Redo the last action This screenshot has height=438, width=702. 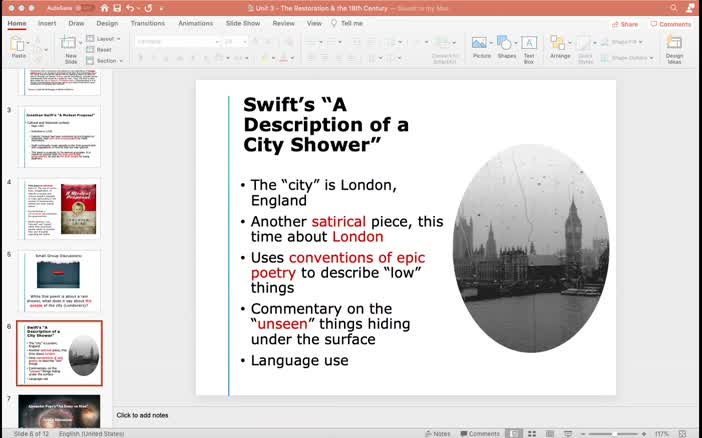click(x=148, y=8)
